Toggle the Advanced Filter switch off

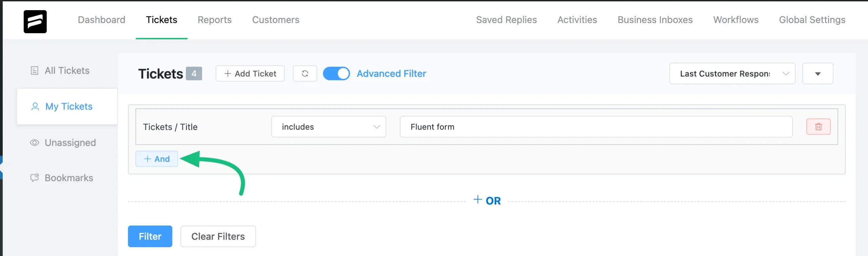click(x=336, y=74)
